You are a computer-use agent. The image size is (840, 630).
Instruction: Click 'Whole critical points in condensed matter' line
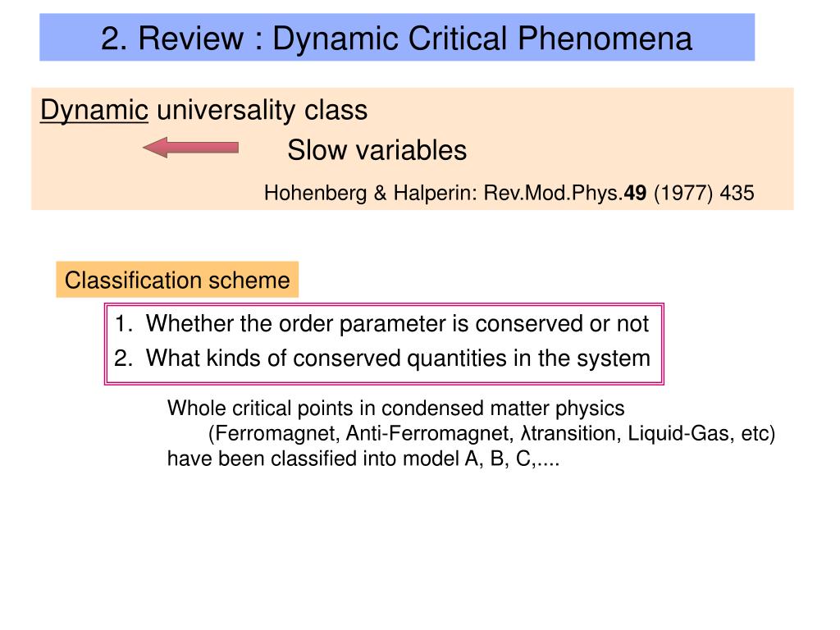396,409
